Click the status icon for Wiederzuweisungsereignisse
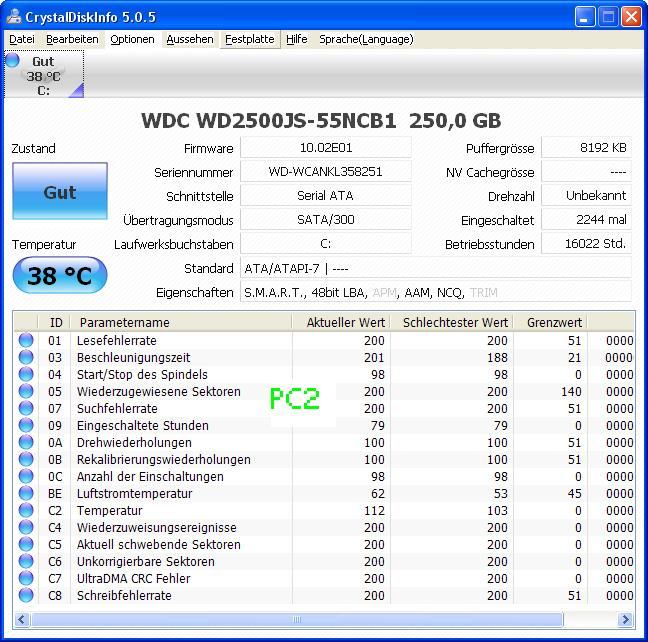This screenshot has height=642, width=648. point(26,527)
